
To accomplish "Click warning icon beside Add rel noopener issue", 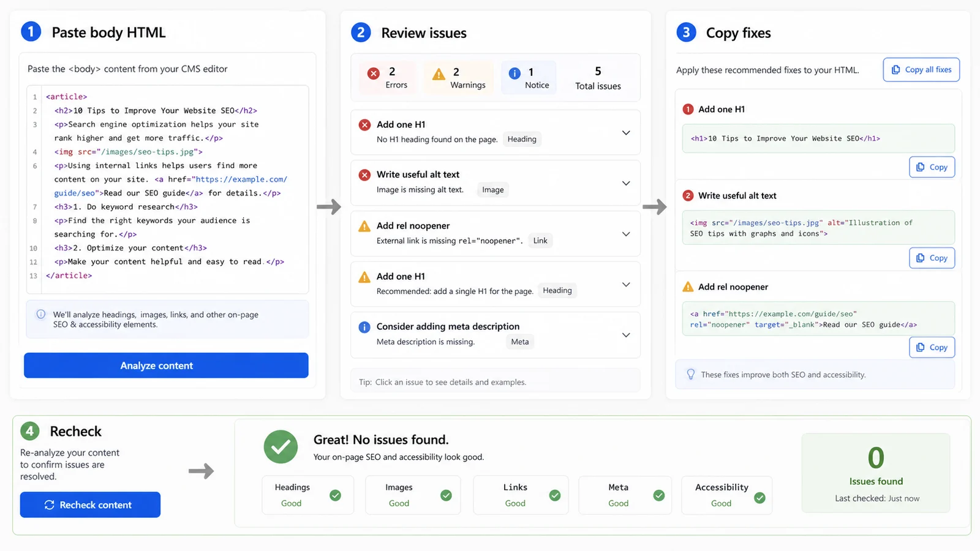I will pos(364,226).
